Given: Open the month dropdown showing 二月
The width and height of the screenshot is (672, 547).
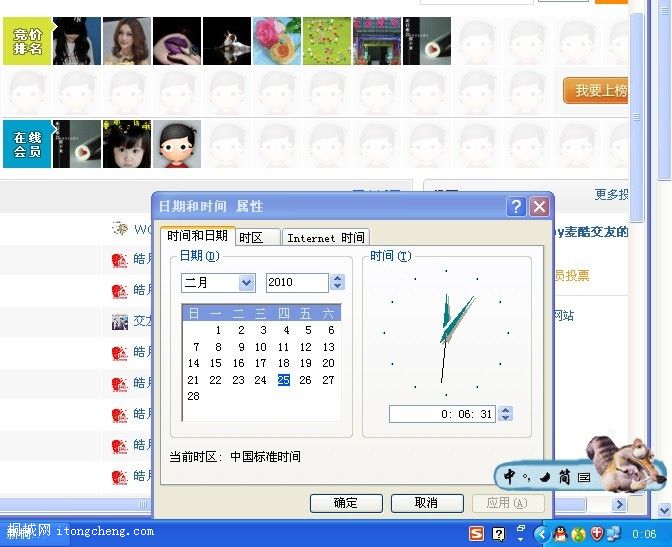Looking at the screenshot, I should point(246,283).
